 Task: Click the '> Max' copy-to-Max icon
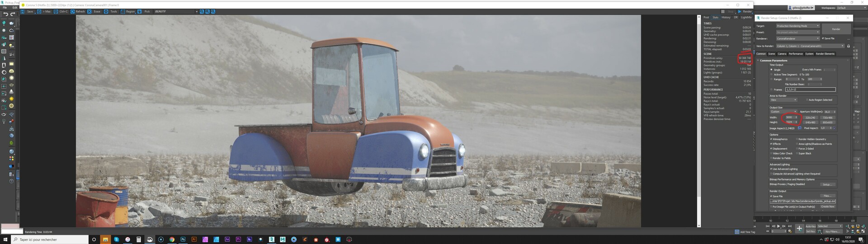(39, 11)
